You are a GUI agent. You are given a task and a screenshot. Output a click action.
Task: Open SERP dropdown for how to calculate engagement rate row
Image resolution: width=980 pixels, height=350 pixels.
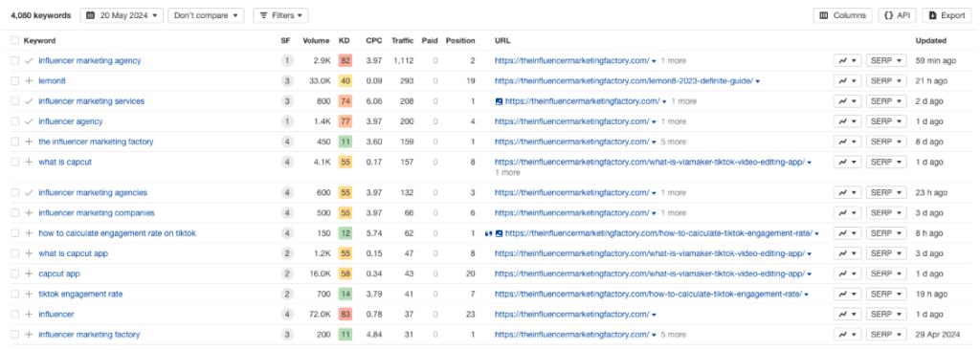click(886, 233)
